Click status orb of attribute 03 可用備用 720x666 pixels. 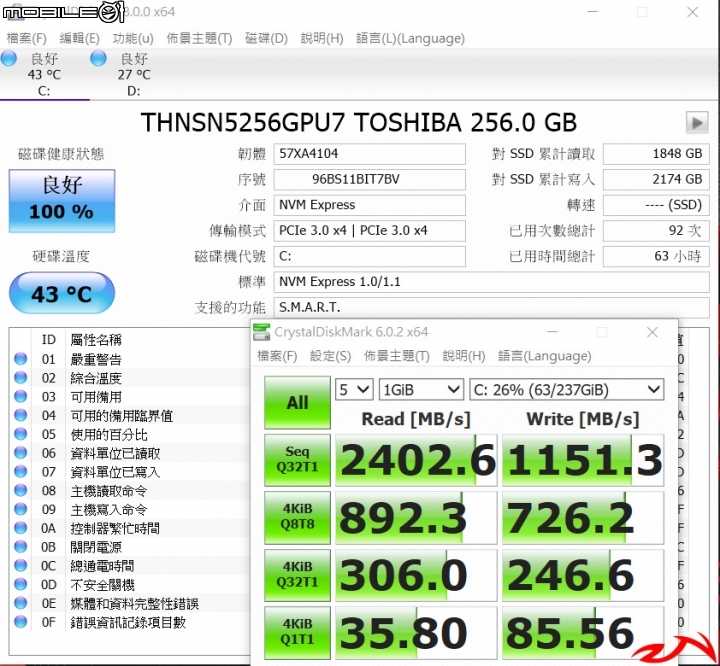tap(21, 396)
